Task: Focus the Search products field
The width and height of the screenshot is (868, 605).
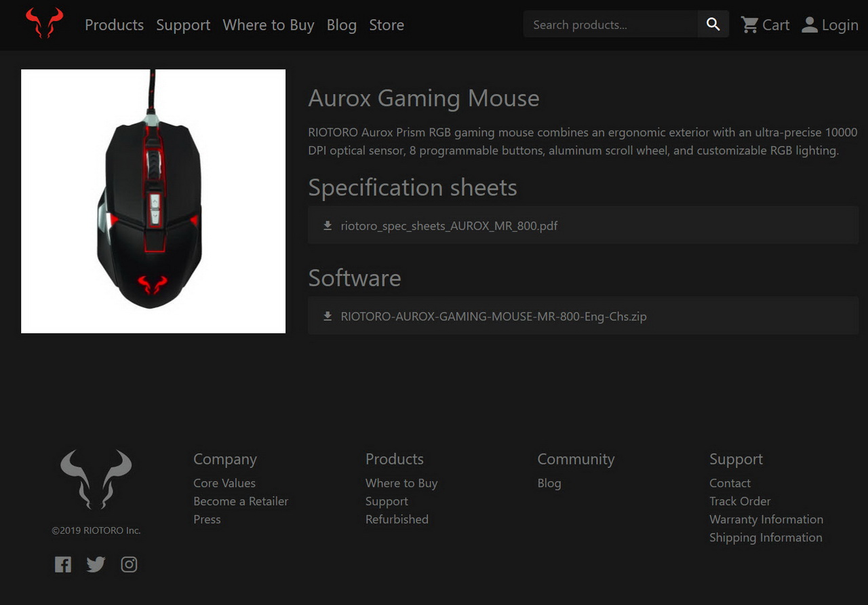Action: point(610,24)
